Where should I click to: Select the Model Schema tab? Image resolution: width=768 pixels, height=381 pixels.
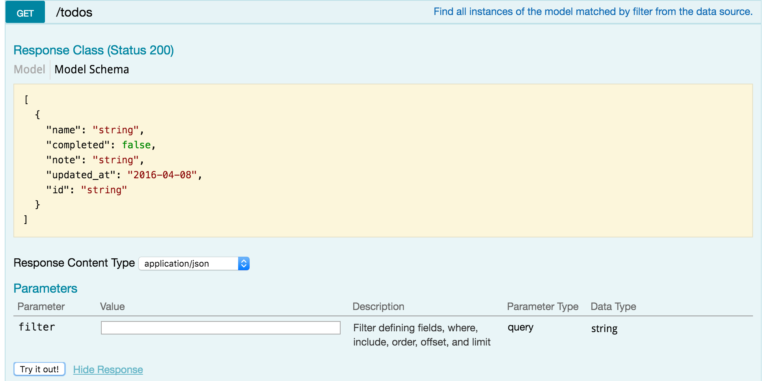click(x=92, y=70)
